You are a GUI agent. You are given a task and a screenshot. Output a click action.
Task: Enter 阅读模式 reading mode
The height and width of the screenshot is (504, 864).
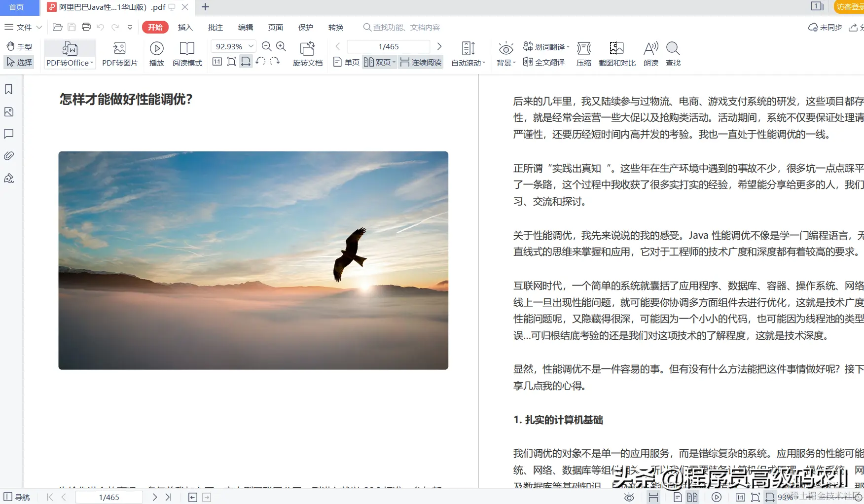tap(187, 53)
